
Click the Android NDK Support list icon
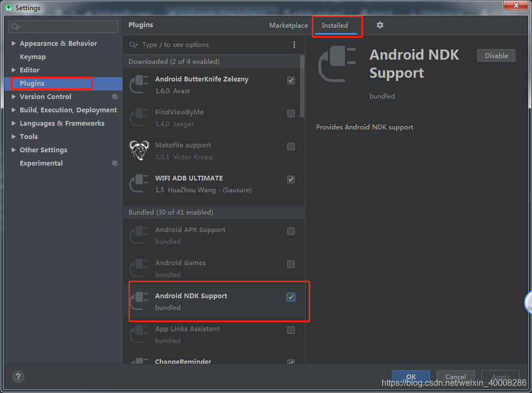(140, 301)
